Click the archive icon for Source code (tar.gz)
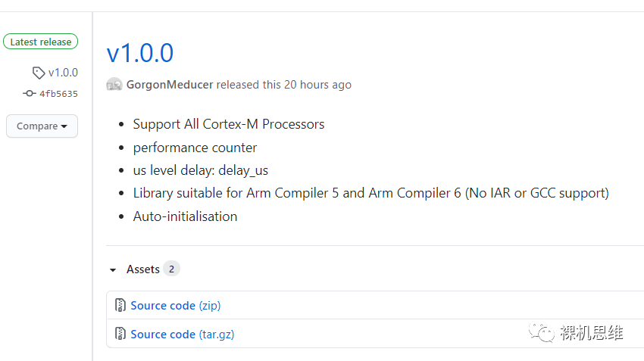The height and width of the screenshot is (361, 644). click(120, 334)
